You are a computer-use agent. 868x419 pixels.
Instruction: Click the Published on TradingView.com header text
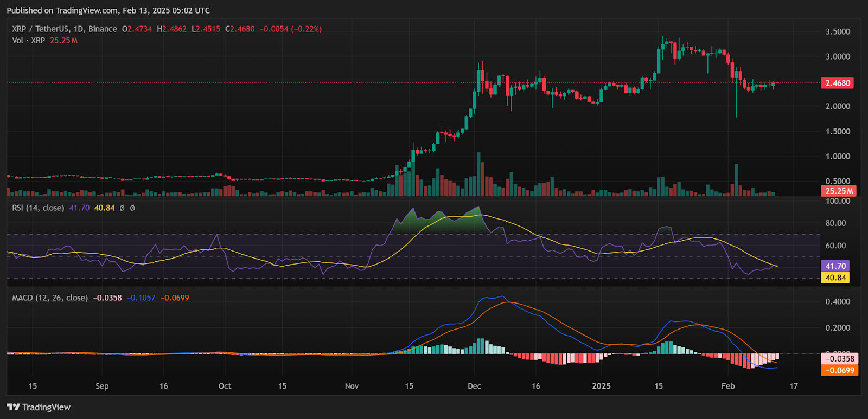pyautogui.click(x=108, y=10)
